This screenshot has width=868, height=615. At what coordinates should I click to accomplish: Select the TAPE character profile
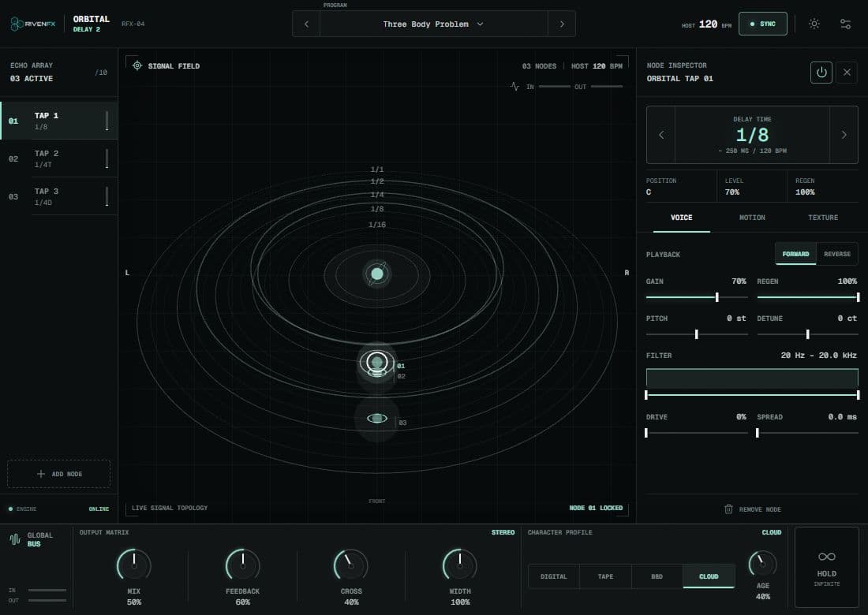coord(605,576)
